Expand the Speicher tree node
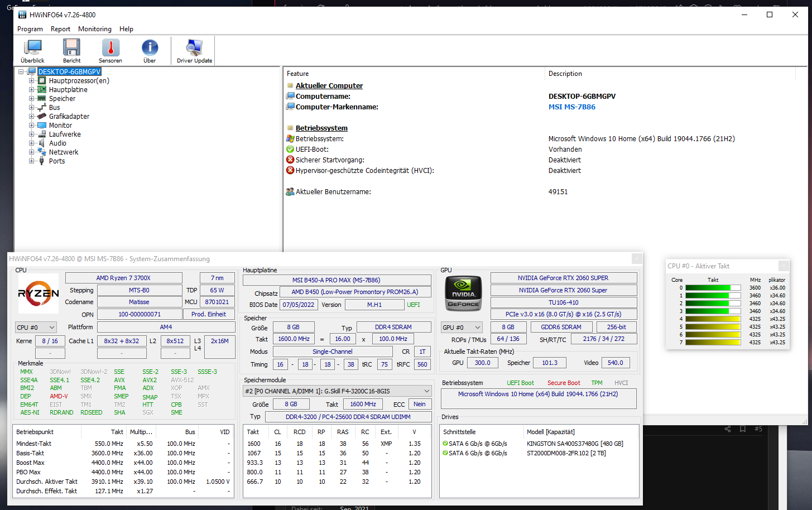The image size is (812, 510). 32,98
